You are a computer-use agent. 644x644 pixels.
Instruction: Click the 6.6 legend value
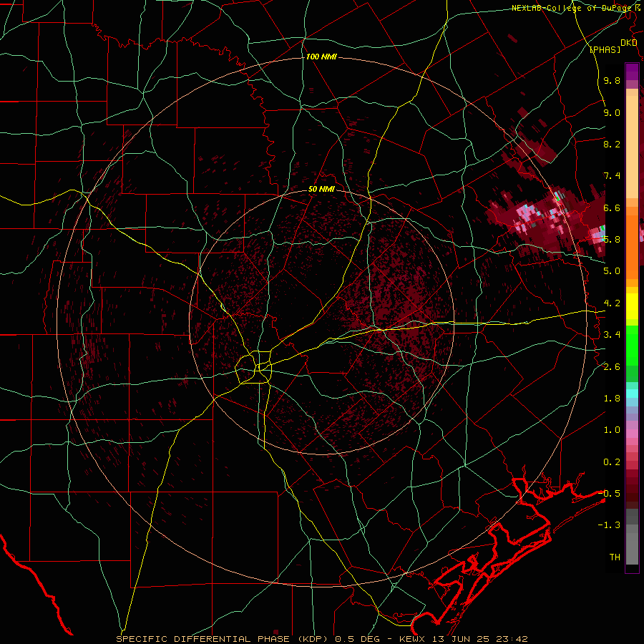click(612, 208)
